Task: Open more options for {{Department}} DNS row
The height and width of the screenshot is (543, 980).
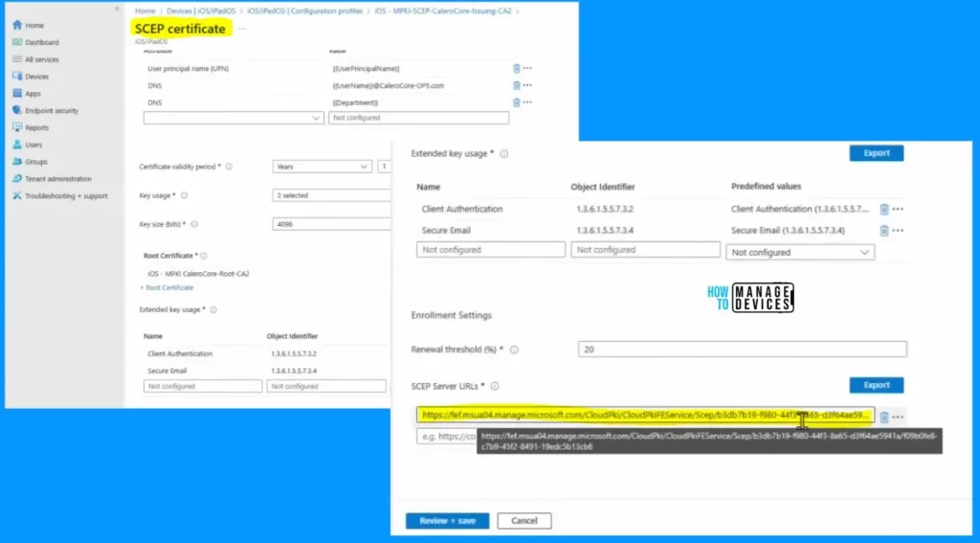Action: (x=527, y=102)
